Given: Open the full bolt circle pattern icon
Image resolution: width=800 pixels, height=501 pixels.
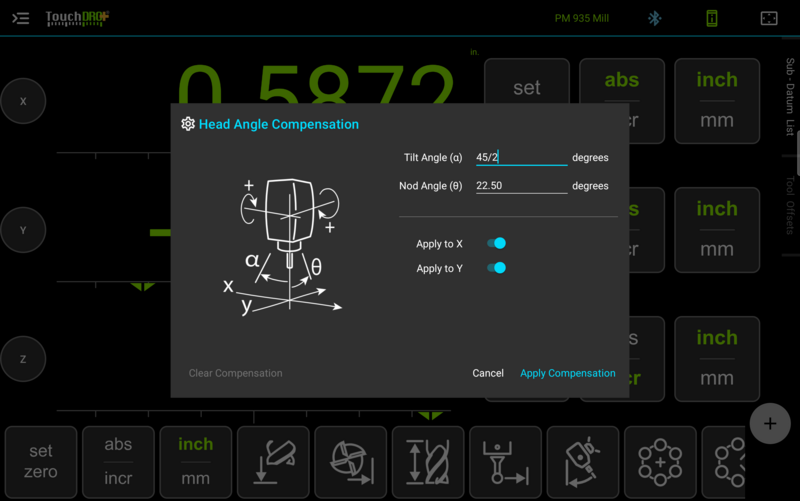Looking at the screenshot, I should [660, 462].
